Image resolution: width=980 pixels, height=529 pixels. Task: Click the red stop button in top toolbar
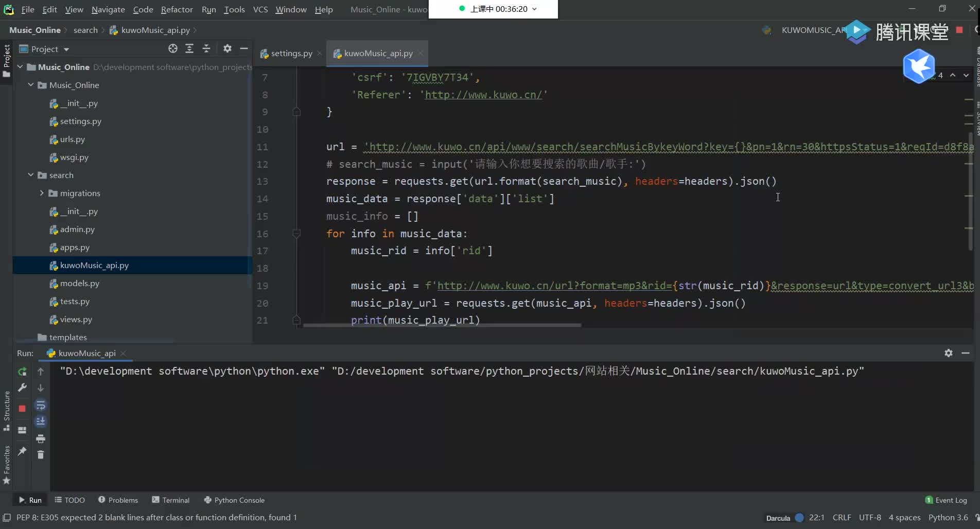959,30
